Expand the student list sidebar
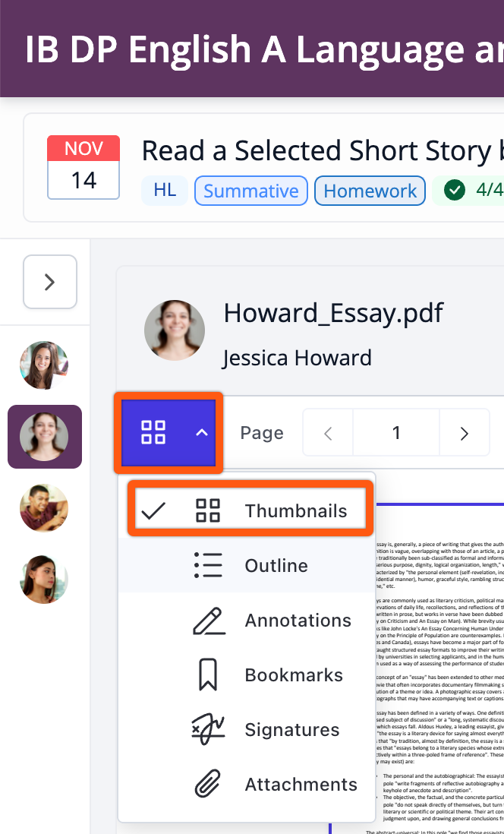This screenshot has height=834, width=504. 50,283
